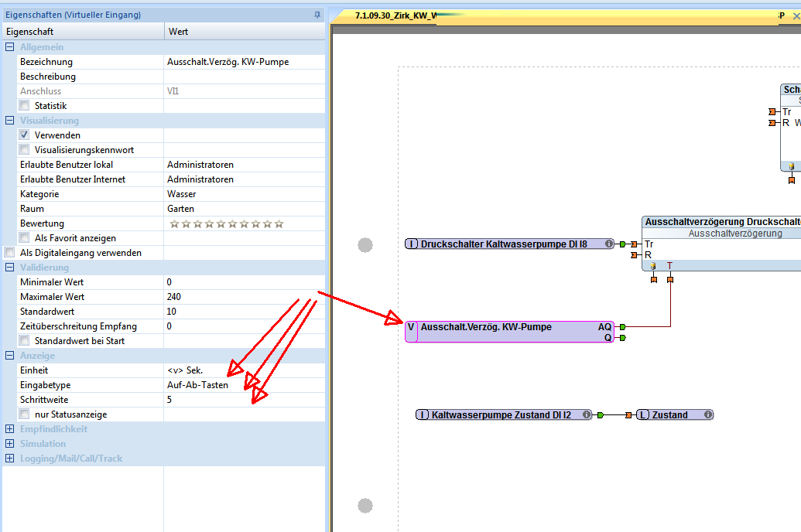Collapse the Visualisierung section
801x532 pixels.
9,121
